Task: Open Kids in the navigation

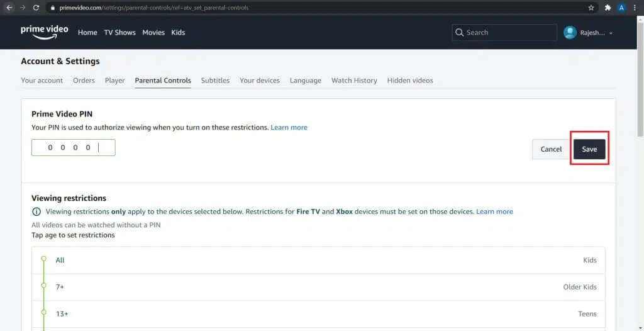Action: (178, 33)
